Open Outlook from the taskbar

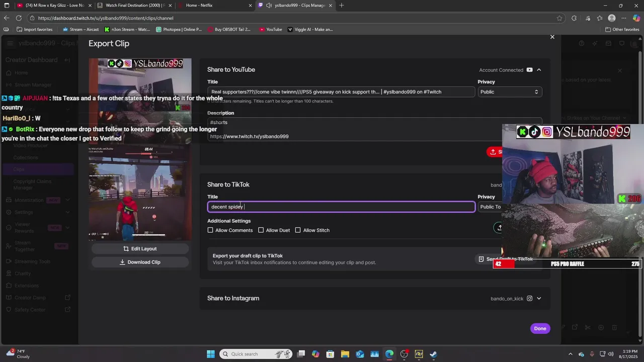[x=360, y=354]
